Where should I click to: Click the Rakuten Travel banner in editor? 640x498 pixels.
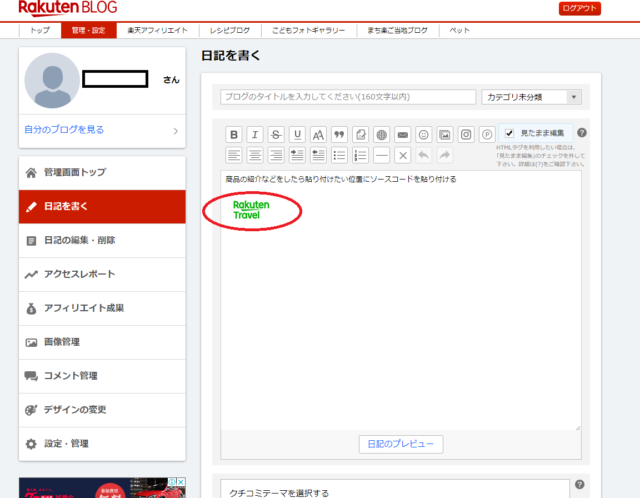pos(251,210)
